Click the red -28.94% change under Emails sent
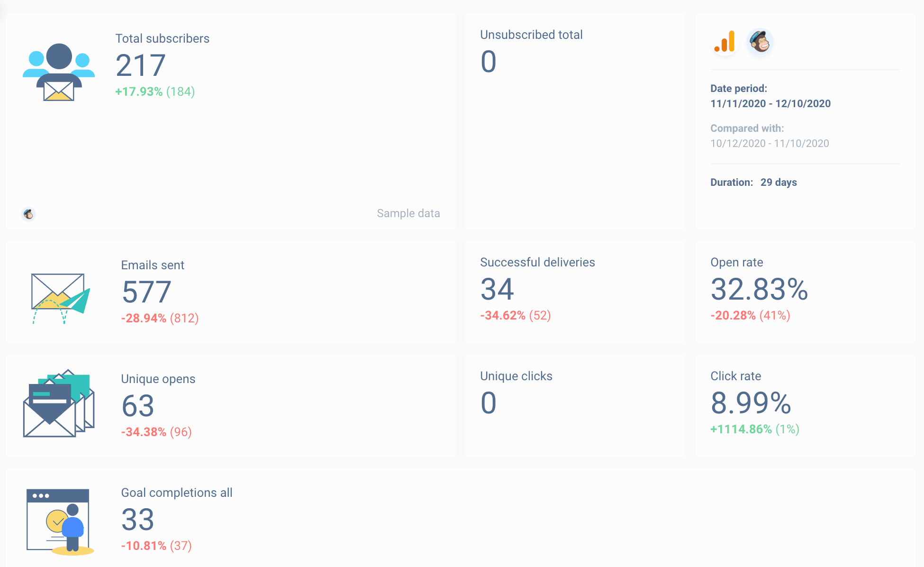This screenshot has height=567, width=924. [x=144, y=318]
